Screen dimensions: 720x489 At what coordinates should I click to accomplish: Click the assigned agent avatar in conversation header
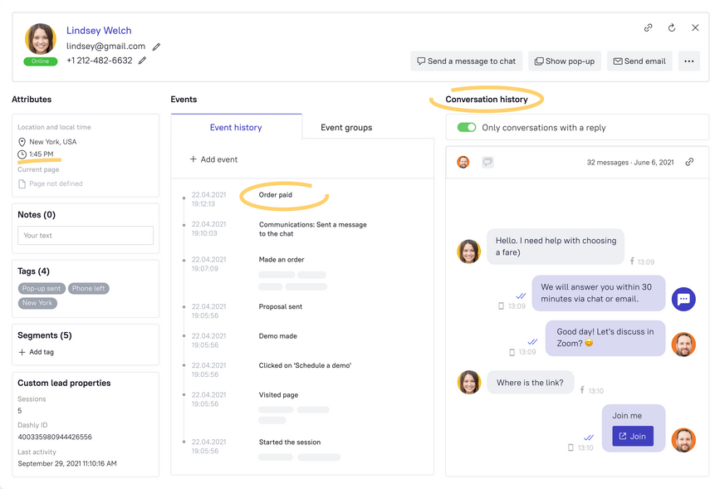pyautogui.click(x=463, y=162)
